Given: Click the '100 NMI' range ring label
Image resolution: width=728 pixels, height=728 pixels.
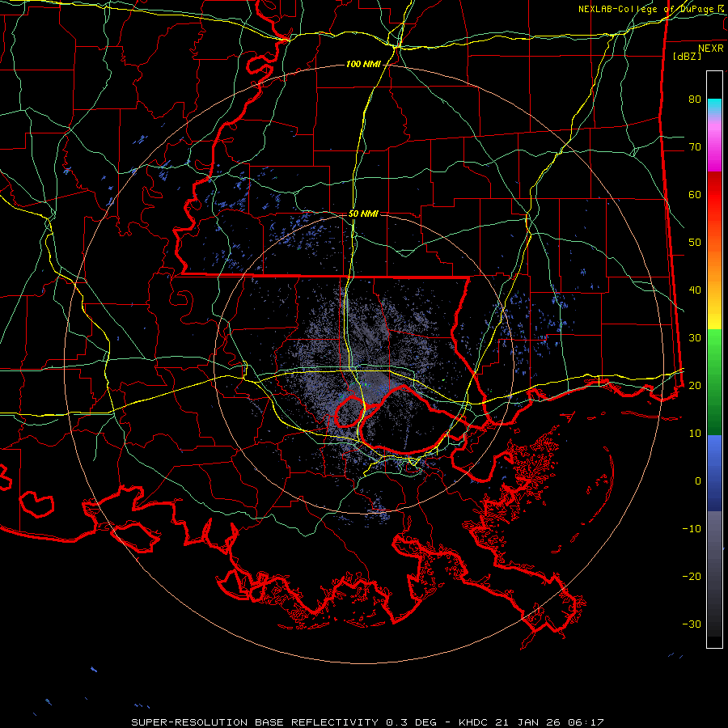Looking at the screenshot, I should [363, 64].
